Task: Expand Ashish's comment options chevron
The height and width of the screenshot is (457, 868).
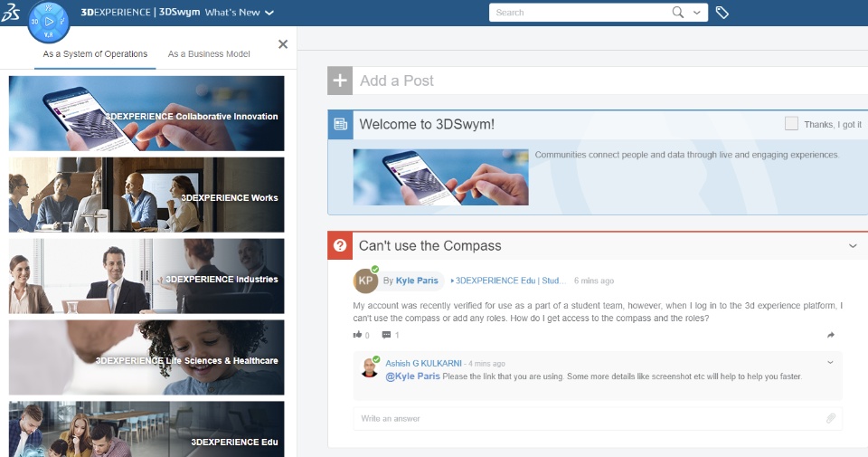Action: [x=830, y=362]
